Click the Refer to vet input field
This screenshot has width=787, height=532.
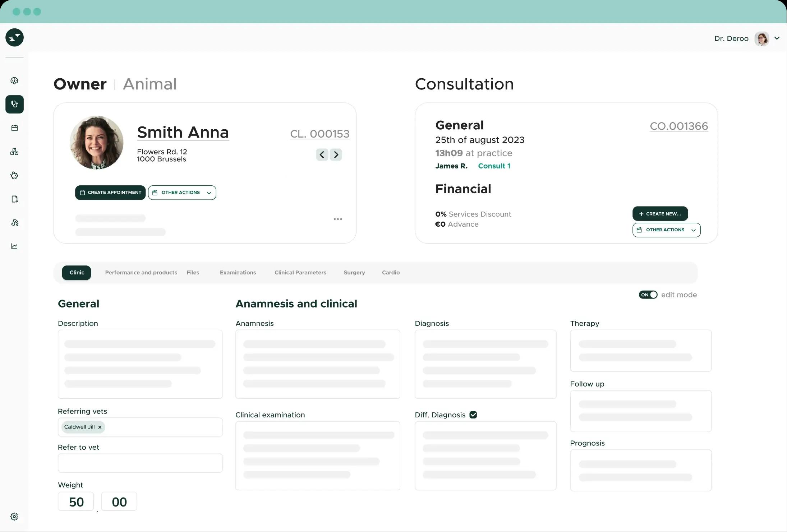[x=140, y=463]
